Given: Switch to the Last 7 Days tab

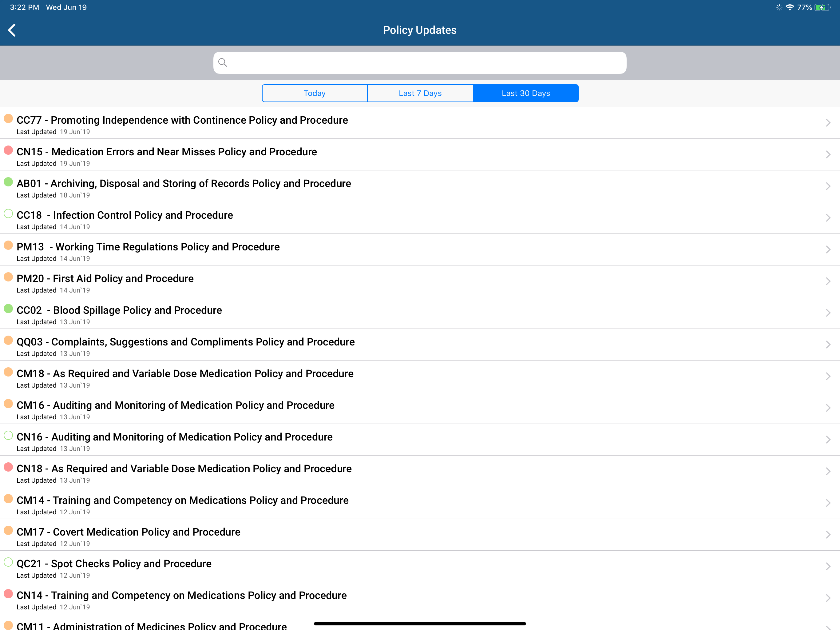Looking at the screenshot, I should point(420,94).
